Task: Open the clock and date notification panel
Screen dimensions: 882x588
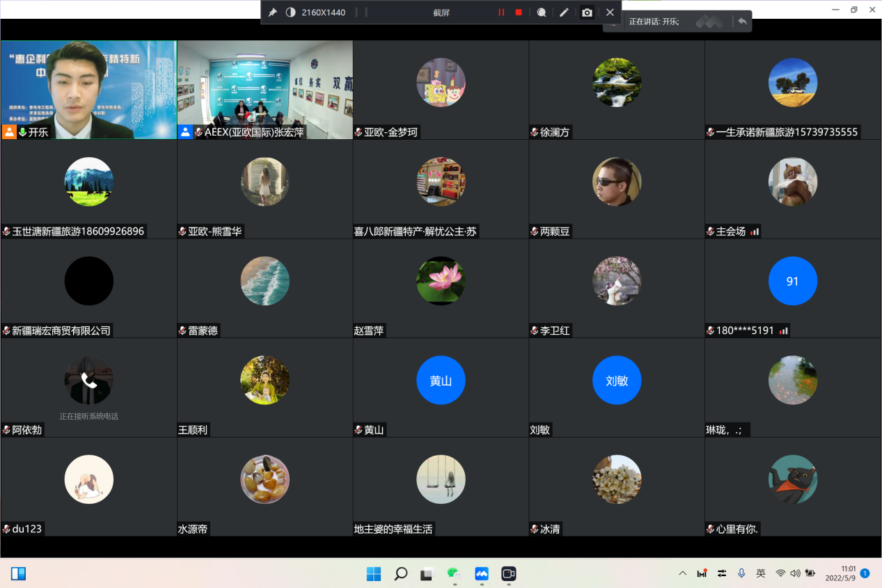Action: click(842, 573)
